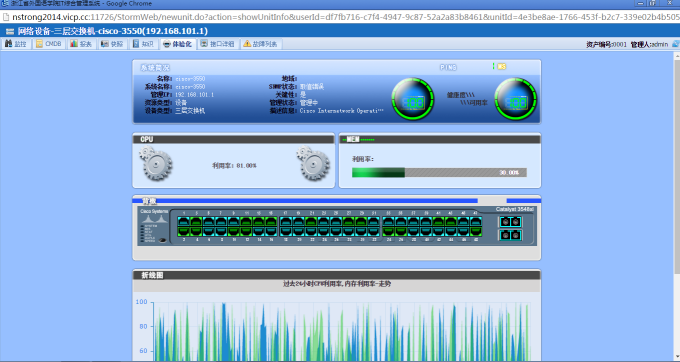Screen dimensions: 680x362
Task: Select the 快照 snapshot tab
Action: 112,44
